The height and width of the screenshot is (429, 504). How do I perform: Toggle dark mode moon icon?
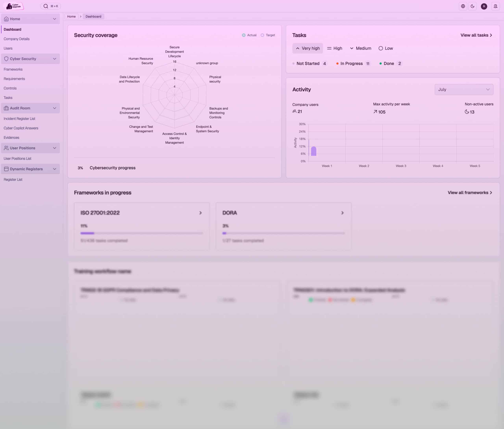472,6
